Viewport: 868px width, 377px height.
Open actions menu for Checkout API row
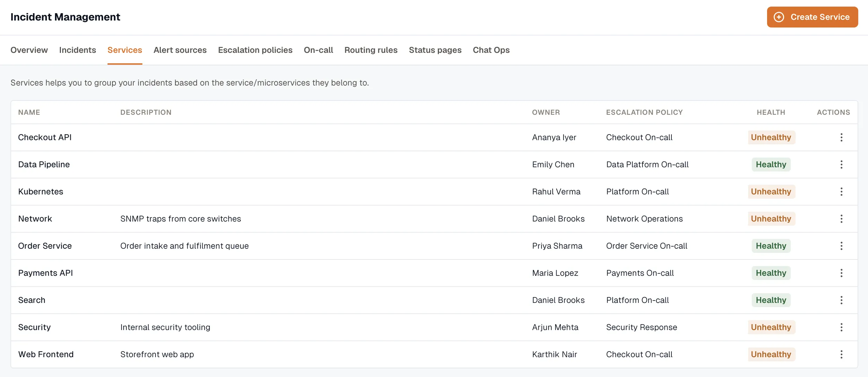point(841,137)
